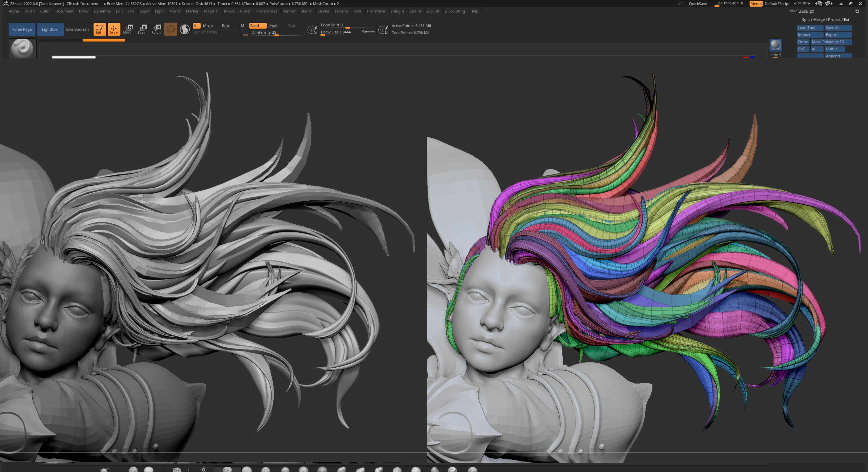Toggle Live Boolean mode

point(78,29)
